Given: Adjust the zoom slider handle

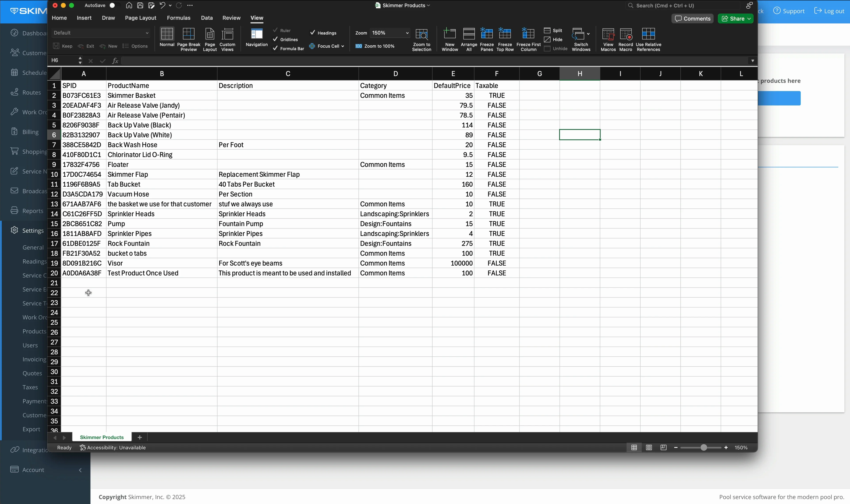Looking at the screenshot, I should (x=704, y=447).
